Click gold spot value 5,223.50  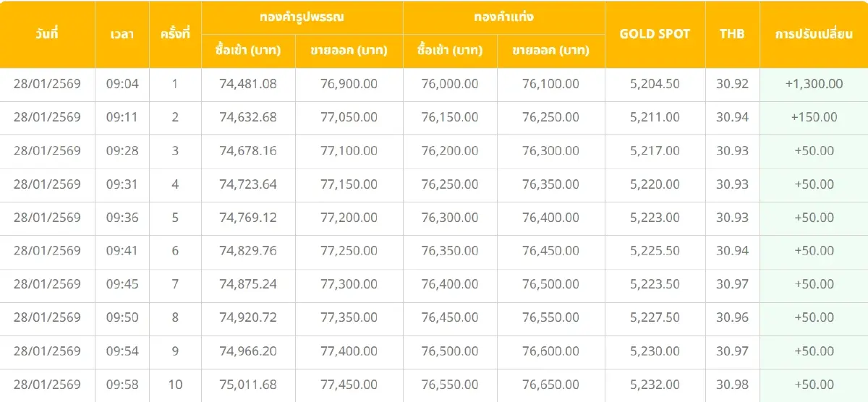coord(655,284)
